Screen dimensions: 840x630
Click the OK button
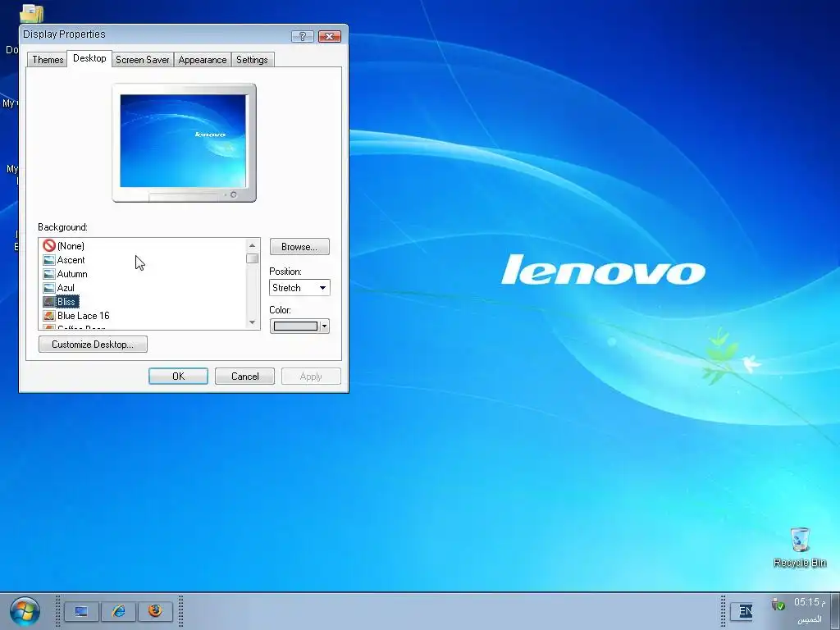tap(178, 376)
